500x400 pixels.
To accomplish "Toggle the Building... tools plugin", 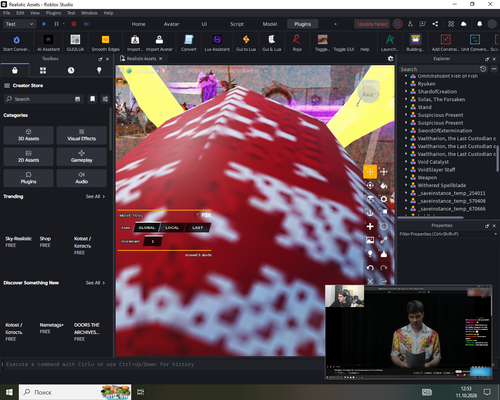I will pyautogui.click(x=415, y=43).
